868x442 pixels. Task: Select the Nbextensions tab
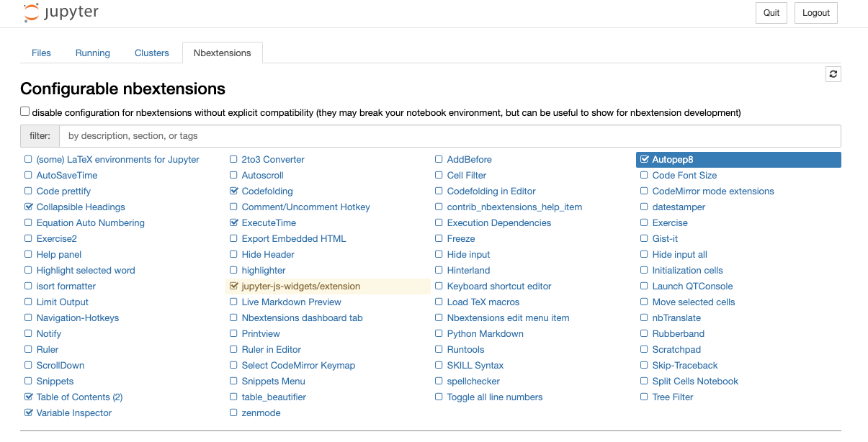tap(223, 53)
